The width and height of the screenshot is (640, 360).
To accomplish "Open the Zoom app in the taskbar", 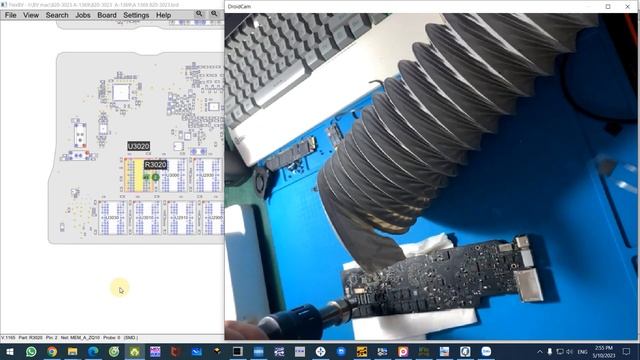I will pos(486,351).
